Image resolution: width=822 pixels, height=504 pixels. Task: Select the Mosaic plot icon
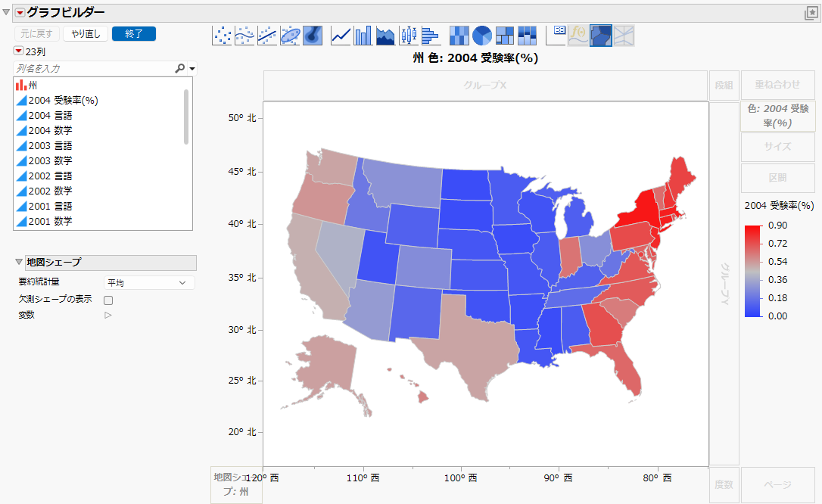(527, 36)
